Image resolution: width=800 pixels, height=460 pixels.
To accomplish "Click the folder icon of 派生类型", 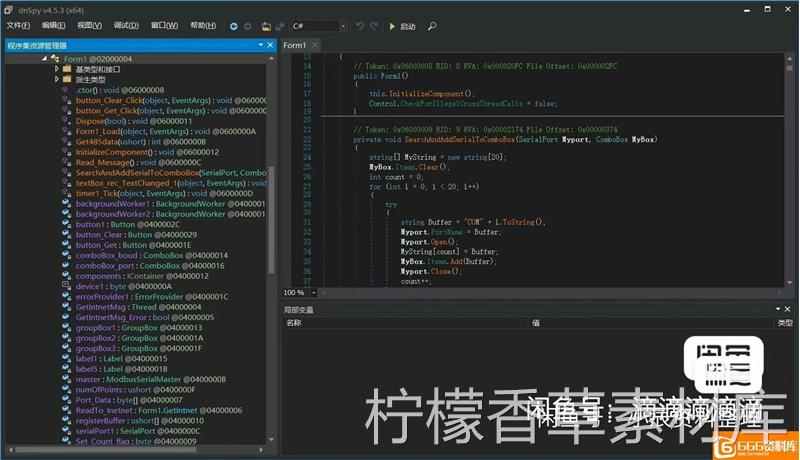I will (67, 79).
